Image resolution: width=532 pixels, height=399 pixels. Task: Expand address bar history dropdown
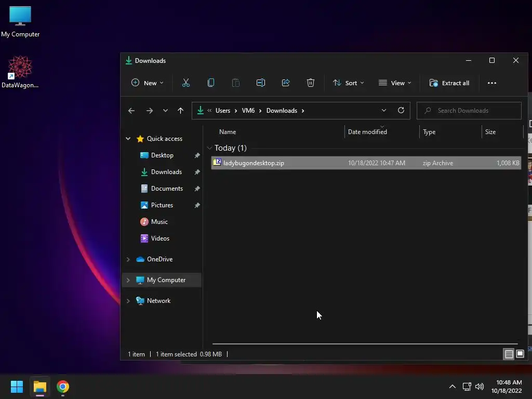click(x=384, y=110)
